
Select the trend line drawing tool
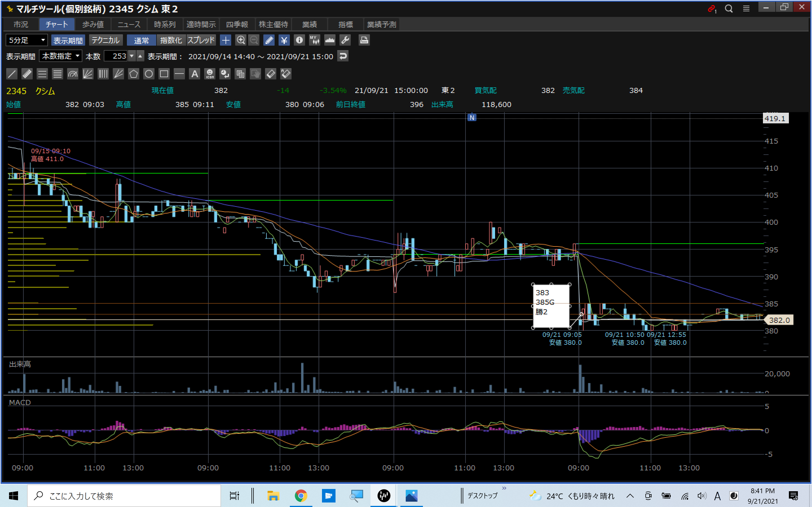tap(12, 74)
